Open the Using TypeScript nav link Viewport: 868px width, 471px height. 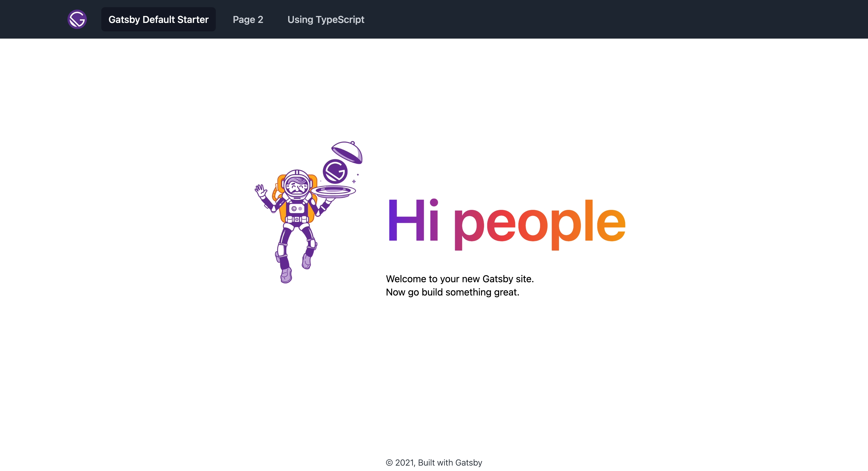[x=326, y=19]
